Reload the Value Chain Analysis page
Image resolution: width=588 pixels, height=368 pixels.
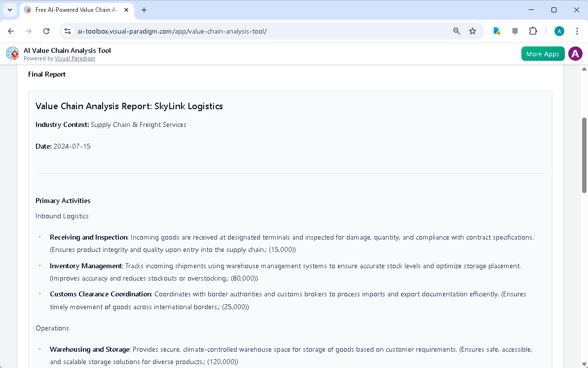click(x=46, y=31)
